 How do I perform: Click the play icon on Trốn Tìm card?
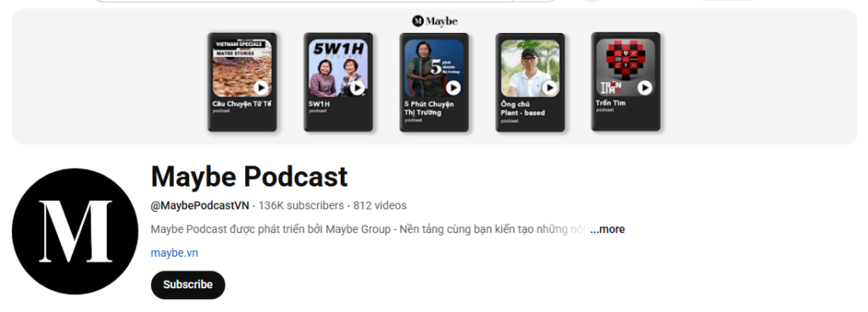[644, 87]
